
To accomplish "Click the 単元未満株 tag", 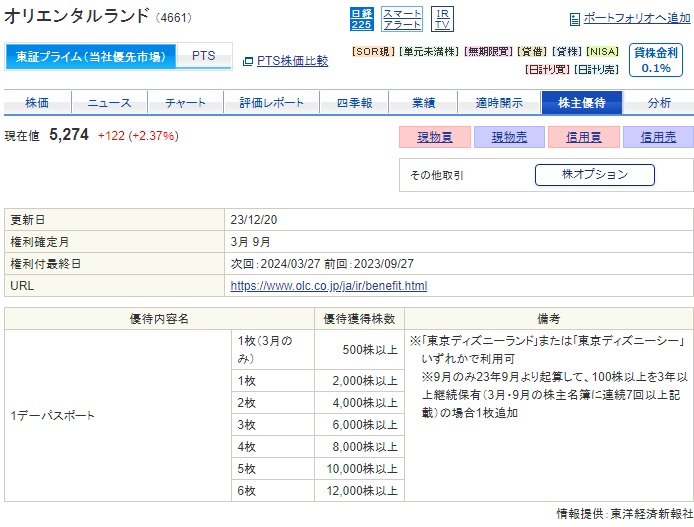I will (429, 52).
